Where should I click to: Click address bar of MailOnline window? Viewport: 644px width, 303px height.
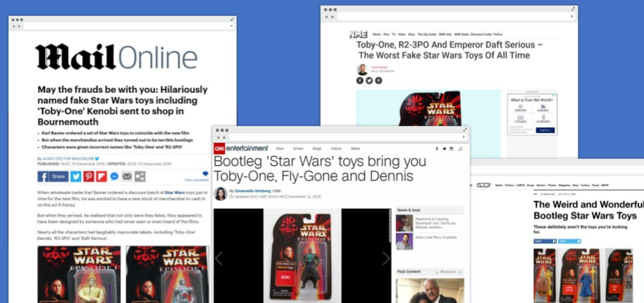128,26
